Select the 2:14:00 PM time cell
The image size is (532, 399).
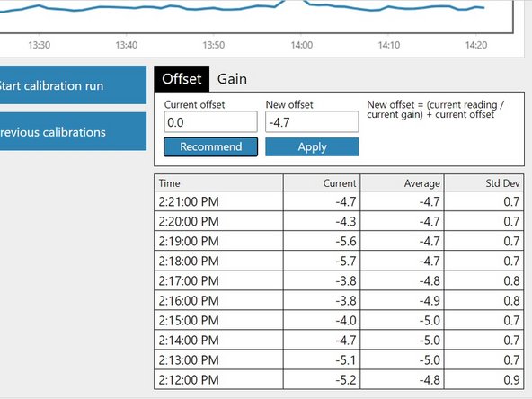(218, 340)
